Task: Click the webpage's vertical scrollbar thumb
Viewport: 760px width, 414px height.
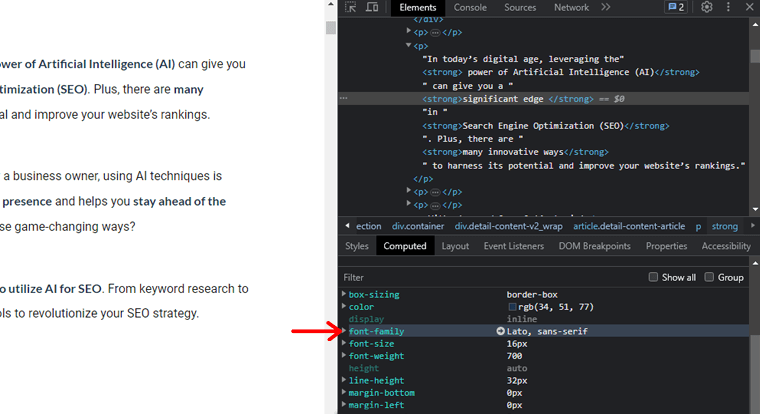Action: [331, 27]
